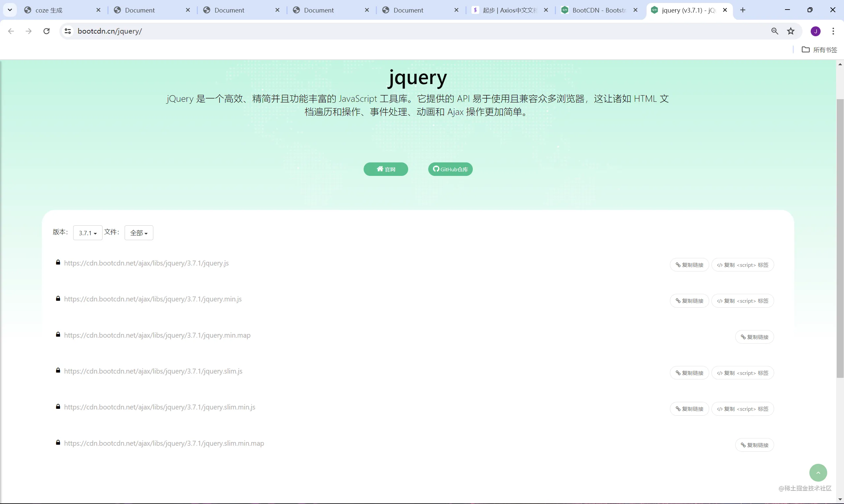Click 复制链接 for jquery.slim.min.js

click(x=689, y=409)
